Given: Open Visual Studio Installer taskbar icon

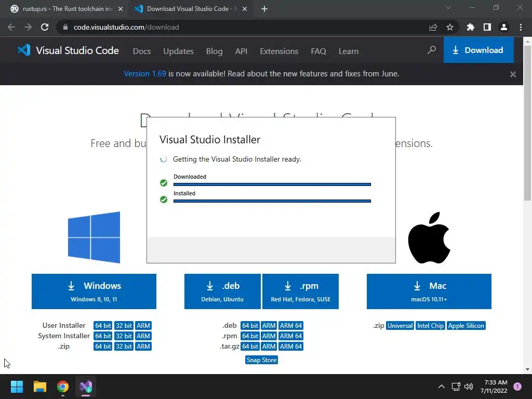Looking at the screenshot, I should click(x=86, y=387).
